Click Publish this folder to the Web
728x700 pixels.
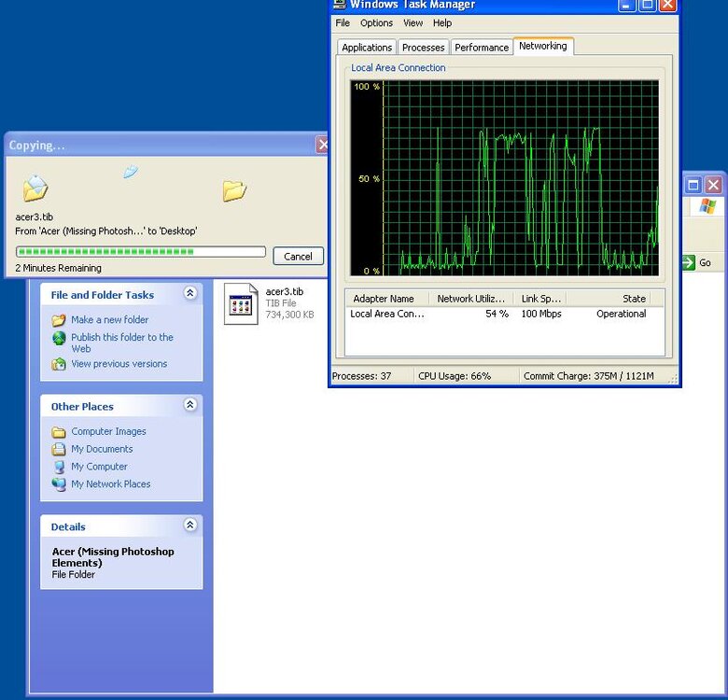[x=122, y=343]
